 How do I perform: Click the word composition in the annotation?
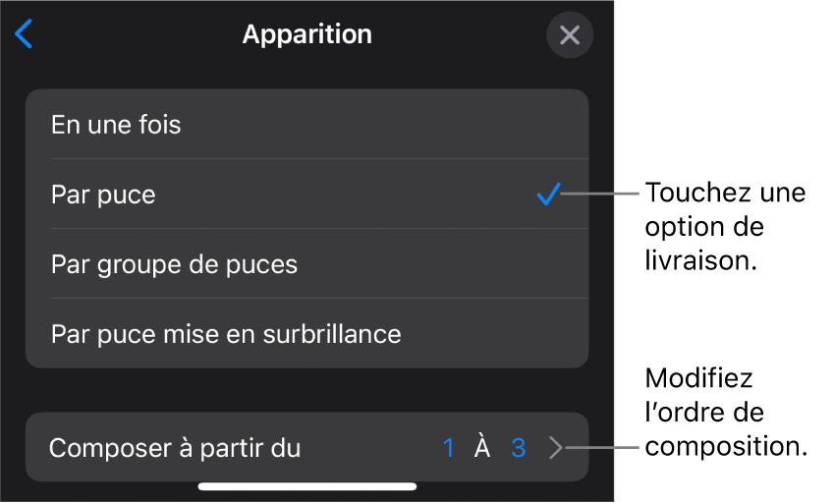(726, 446)
